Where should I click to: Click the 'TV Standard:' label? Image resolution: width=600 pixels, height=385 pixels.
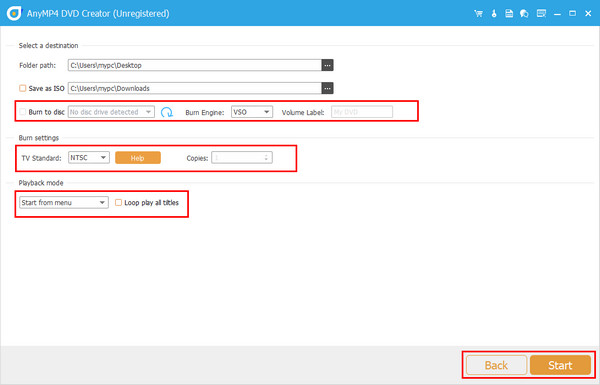[41, 158]
